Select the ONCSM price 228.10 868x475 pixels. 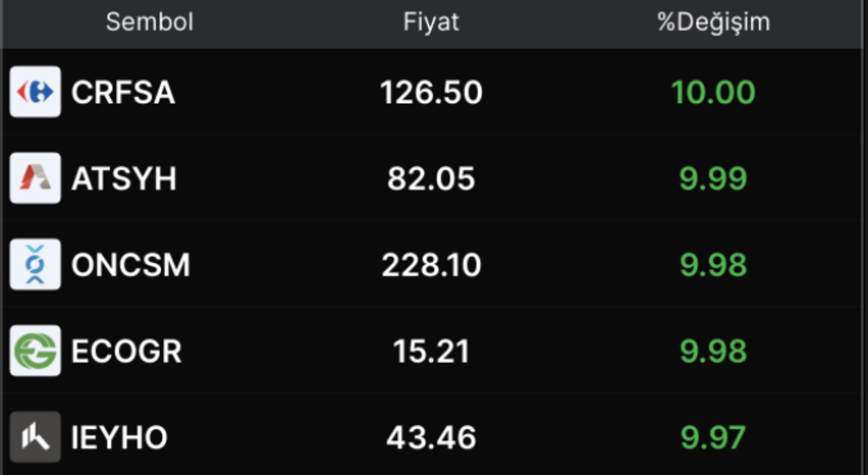(431, 265)
